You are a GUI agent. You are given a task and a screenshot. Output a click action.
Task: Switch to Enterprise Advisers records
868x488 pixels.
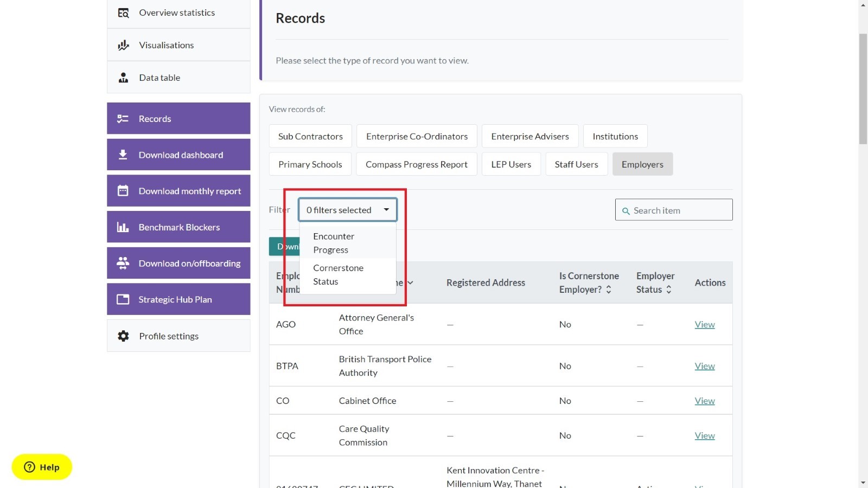click(x=529, y=136)
